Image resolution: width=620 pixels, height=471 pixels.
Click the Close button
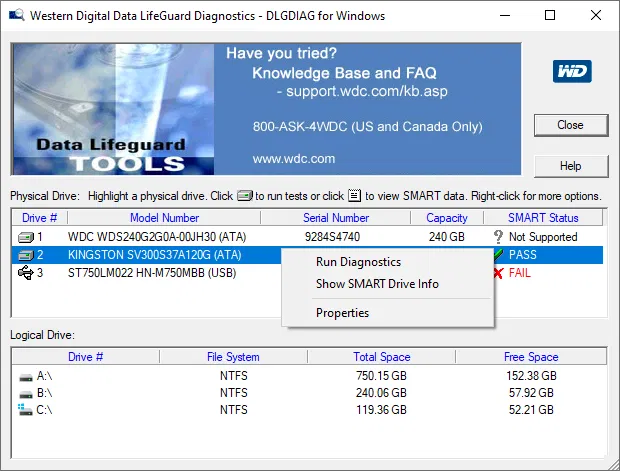tap(571, 125)
